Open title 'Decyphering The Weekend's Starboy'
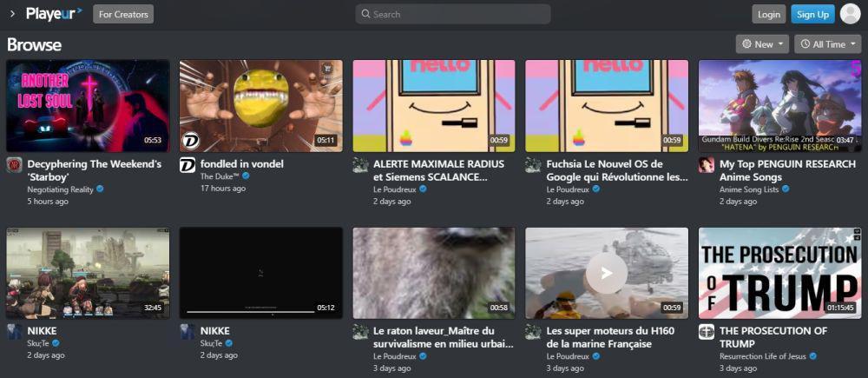868x378 pixels. pos(94,170)
